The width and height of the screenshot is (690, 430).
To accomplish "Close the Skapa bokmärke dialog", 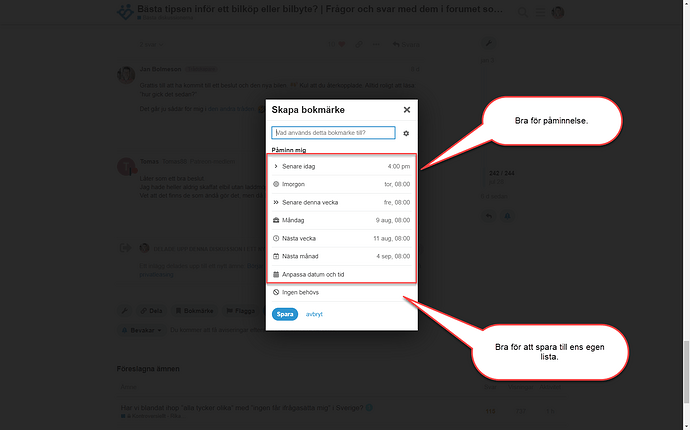I will 406,110.
